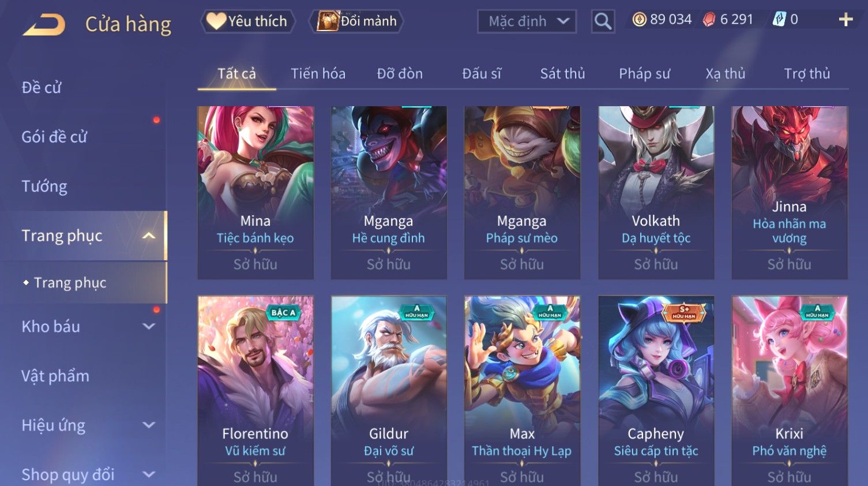Tap the red ruby currency icon
The height and width of the screenshot is (486, 868).
pos(709,20)
